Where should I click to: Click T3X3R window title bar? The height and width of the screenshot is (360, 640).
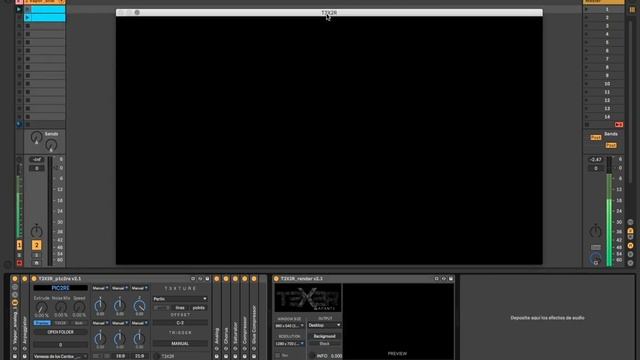329,13
